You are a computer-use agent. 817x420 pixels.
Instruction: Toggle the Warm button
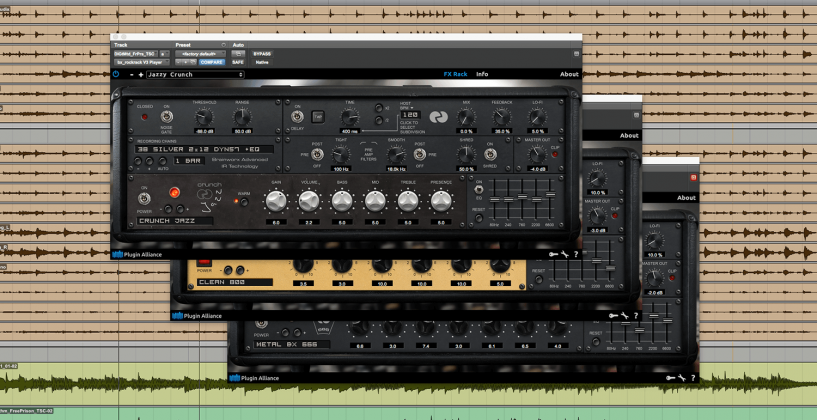[244, 202]
